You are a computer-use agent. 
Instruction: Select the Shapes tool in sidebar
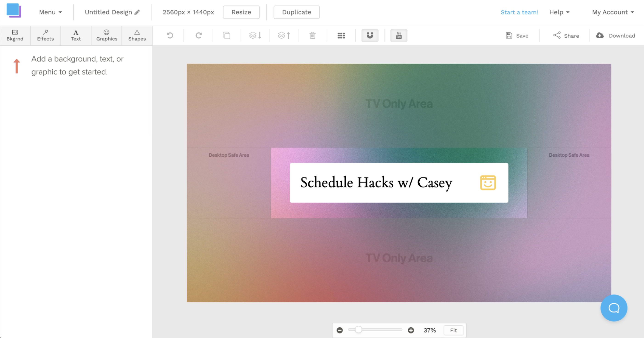[x=137, y=35]
